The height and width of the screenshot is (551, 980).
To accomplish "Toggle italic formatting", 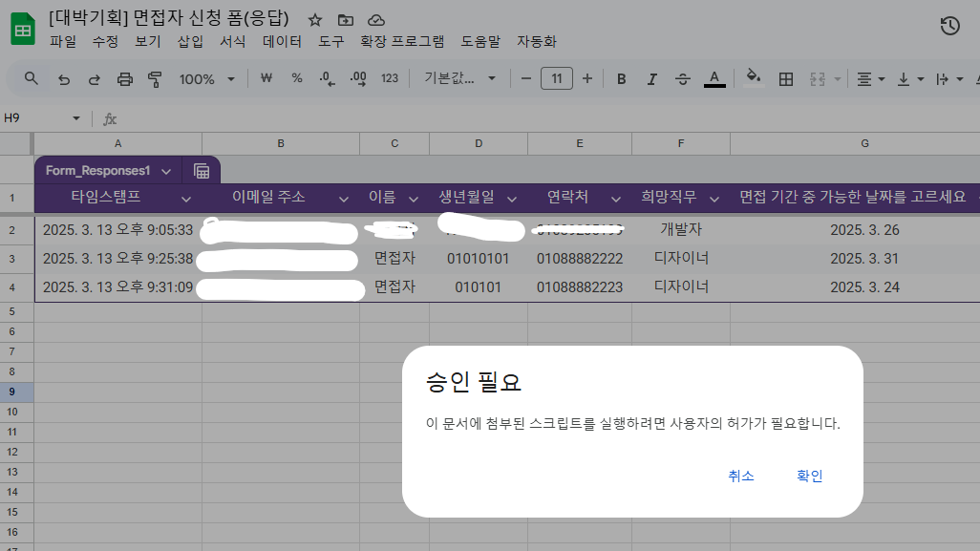I will (651, 79).
